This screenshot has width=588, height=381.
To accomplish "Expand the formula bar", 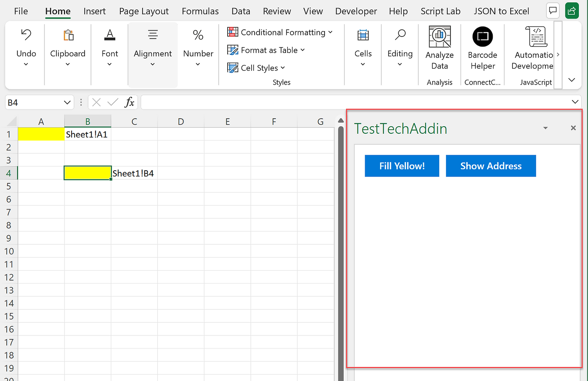I will pos(575,102).
